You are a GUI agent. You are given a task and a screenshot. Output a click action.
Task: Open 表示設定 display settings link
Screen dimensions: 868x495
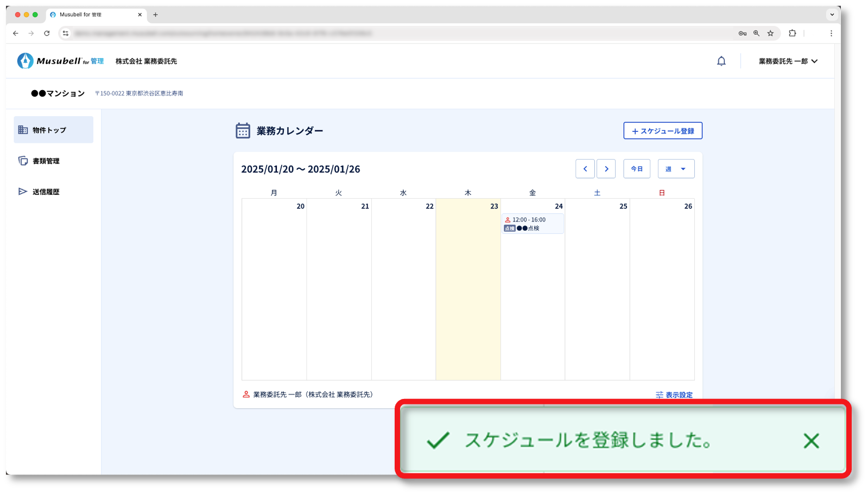click(674, 395)
